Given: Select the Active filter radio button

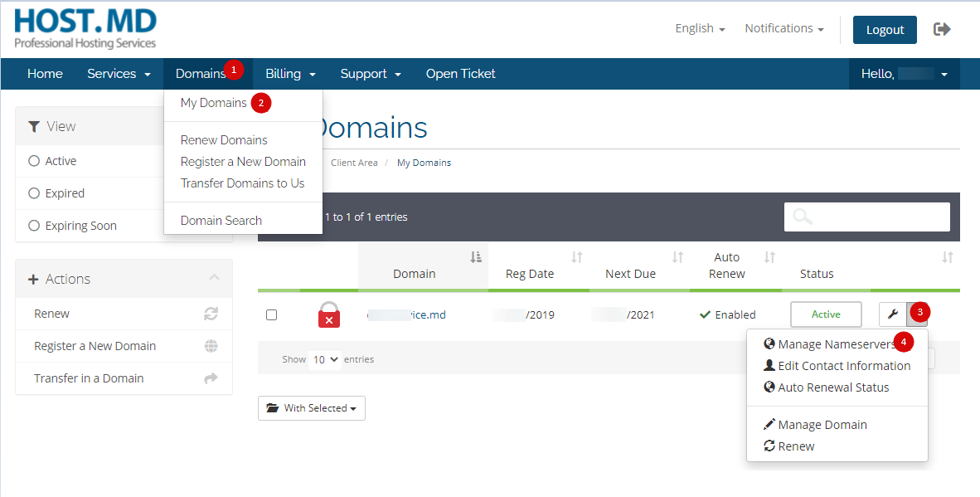Looking at the screenshot, I should 34,161.
